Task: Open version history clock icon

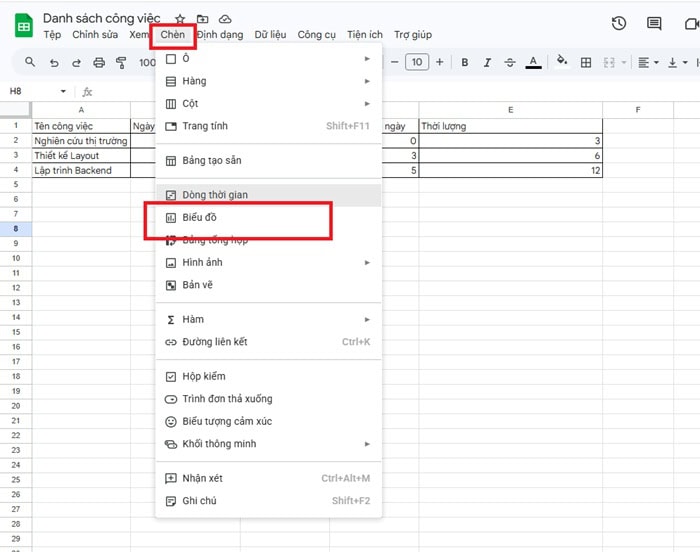Action: click(x=619, y=24)
